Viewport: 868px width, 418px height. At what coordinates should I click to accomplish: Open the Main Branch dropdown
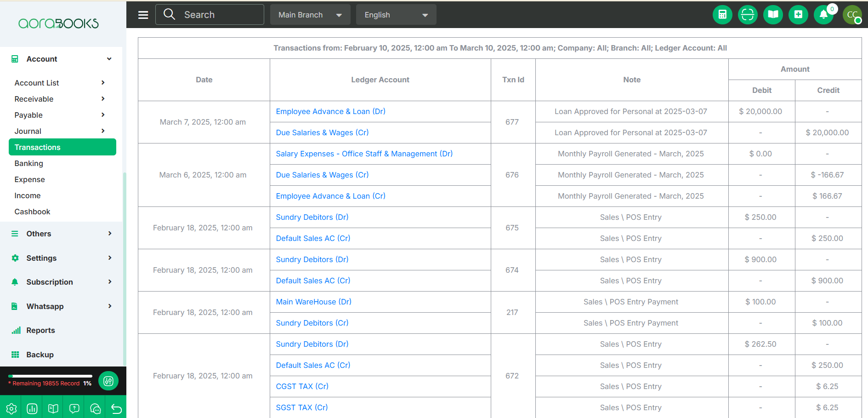[x=310, y=15]
